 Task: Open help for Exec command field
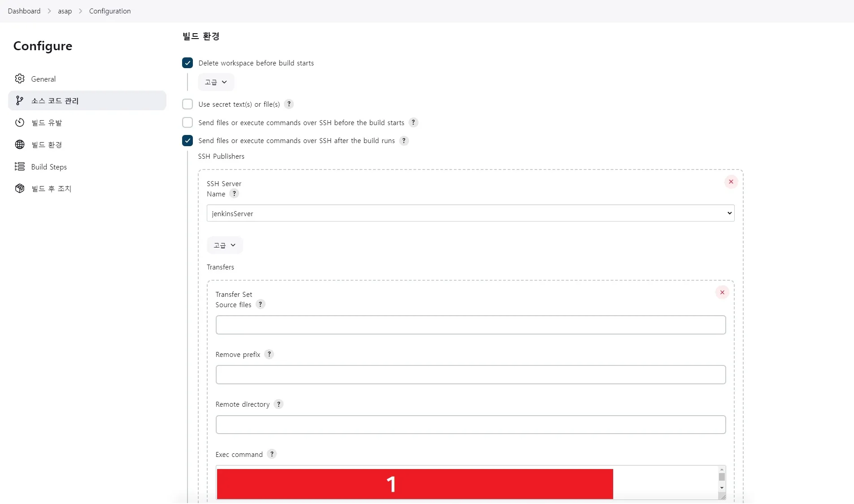272,454
